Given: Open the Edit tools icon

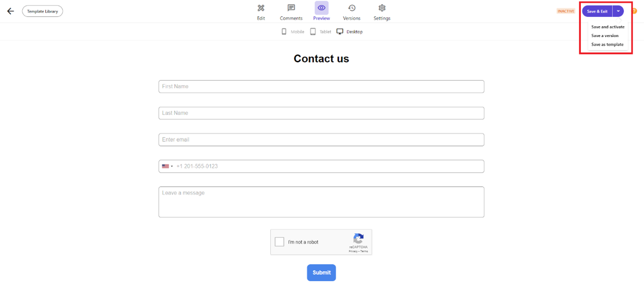Looking at the screenshot, I should 261,8.
